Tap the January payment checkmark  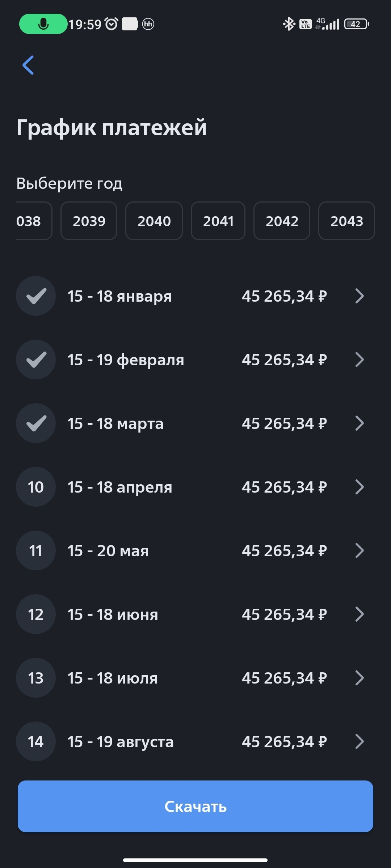35,296
